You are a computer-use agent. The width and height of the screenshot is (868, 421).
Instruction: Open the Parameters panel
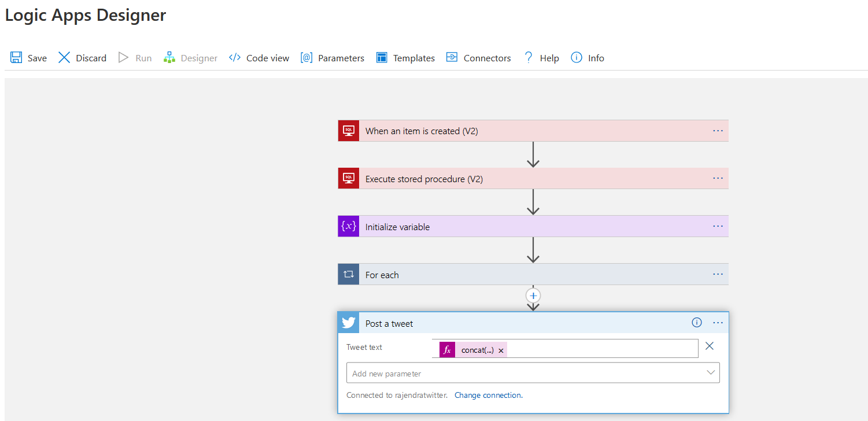(333, 58)
